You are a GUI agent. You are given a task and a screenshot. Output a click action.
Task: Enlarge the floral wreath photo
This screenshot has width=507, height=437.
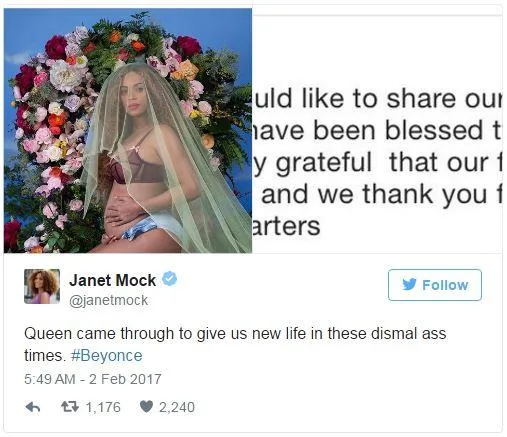coord(128,131)
